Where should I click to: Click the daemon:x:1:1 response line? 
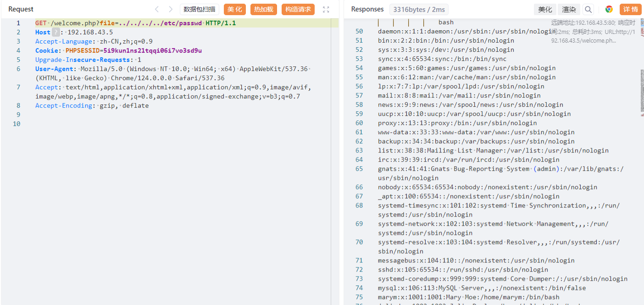(x=467, y=31)
